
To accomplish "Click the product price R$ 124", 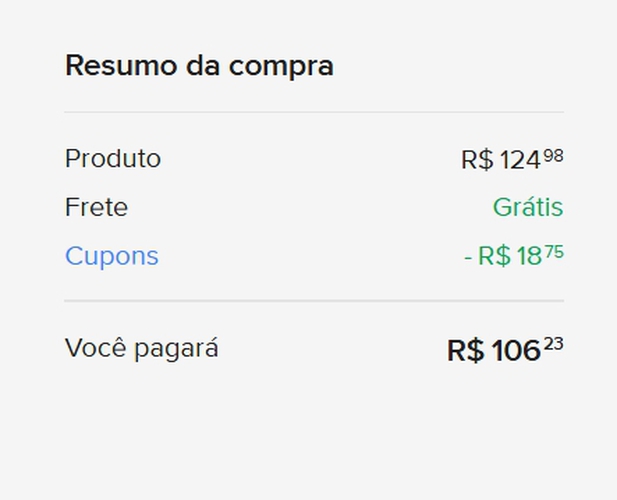I will [502, 160].
